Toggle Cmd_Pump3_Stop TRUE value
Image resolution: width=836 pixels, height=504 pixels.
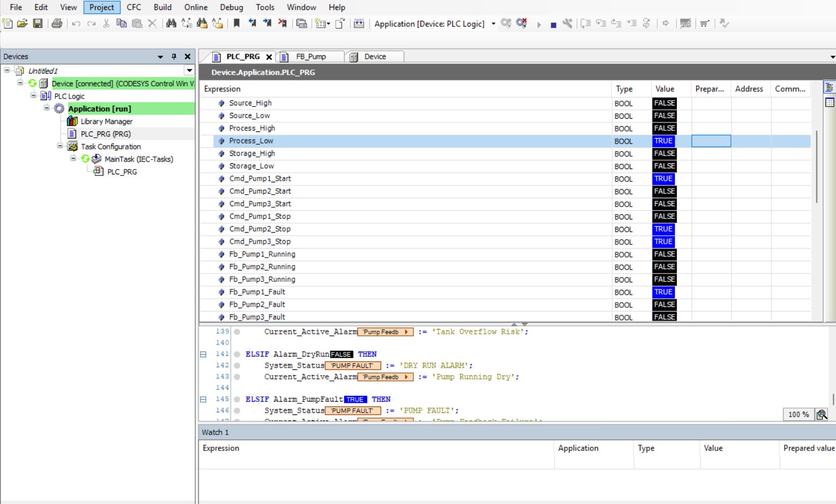click(663, 242)
